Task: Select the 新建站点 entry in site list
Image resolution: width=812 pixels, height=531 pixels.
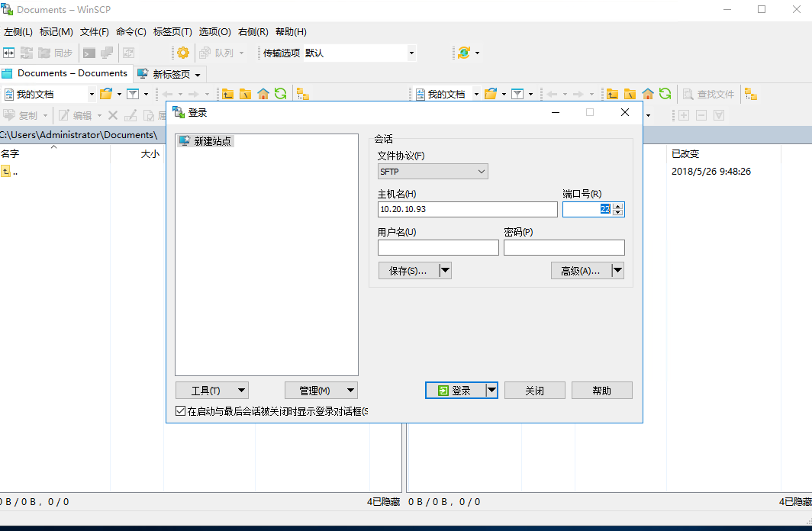Action: tap(205, 141)
